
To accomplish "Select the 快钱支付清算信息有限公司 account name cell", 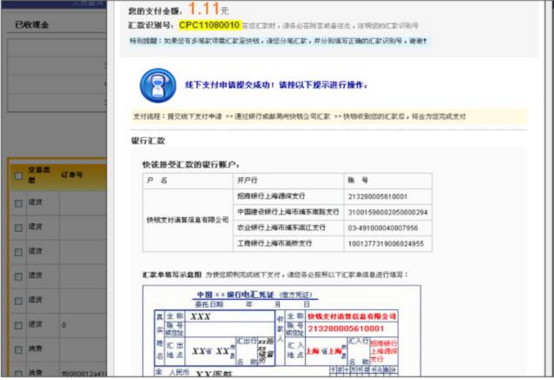I will (x=188, y=220).
